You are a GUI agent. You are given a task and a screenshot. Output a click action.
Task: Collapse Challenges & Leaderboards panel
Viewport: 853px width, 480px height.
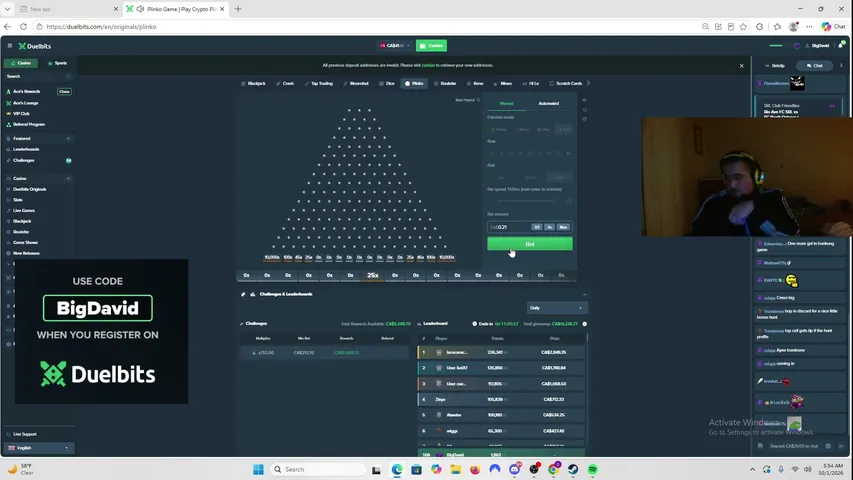tap(585, 294)
